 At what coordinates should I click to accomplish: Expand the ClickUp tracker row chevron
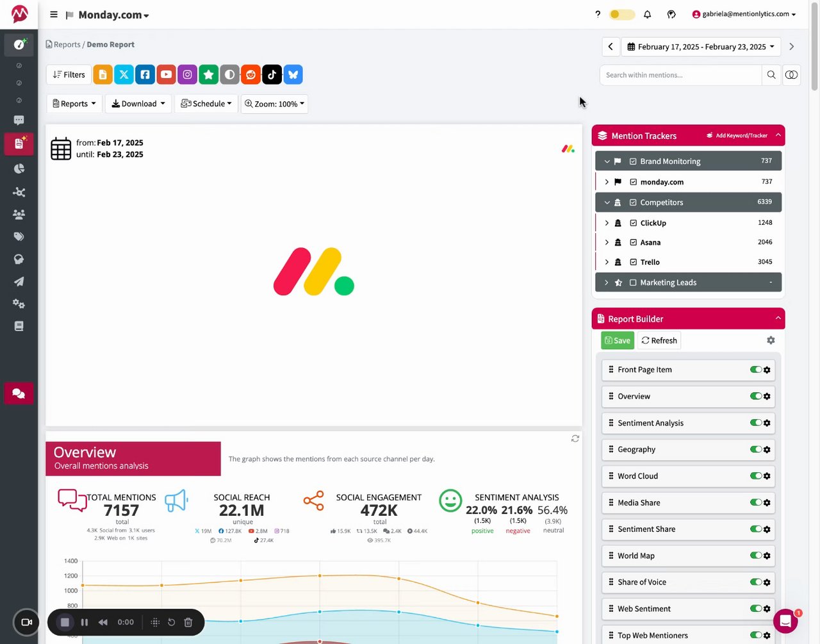[x=607, y=223]
